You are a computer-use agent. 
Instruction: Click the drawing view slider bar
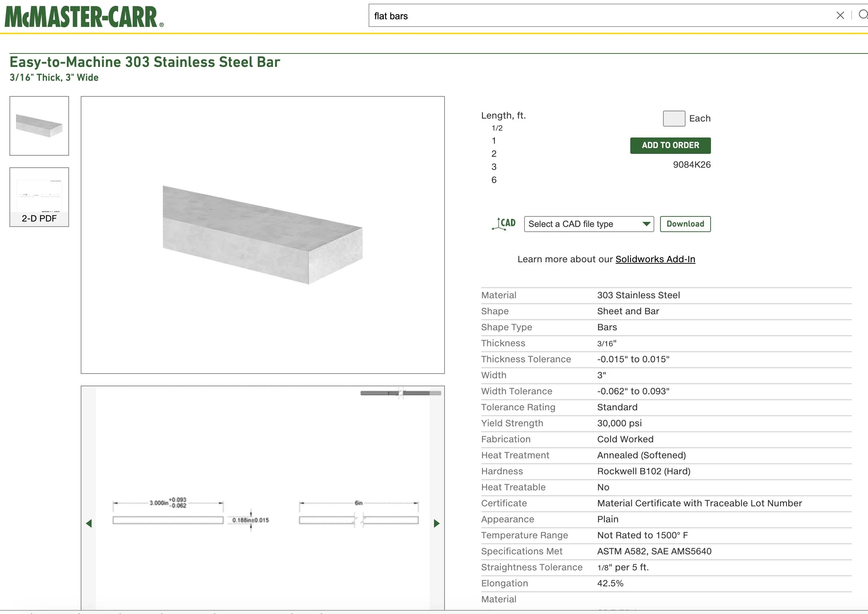click(x=401, y=393)
